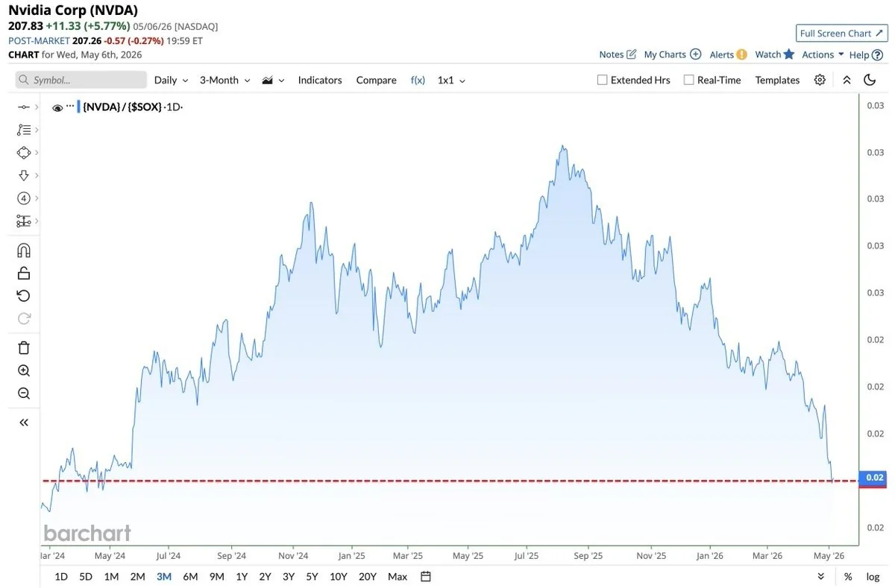Choose the shapes drawing tool
Viewport: 895px width, 588px height.
pos(23,152)
